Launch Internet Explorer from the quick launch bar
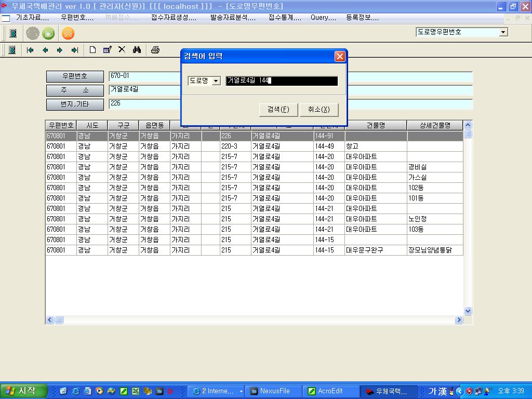Image resolution: width=532 pixels, height=399 pixels. (x=75, y=391)
